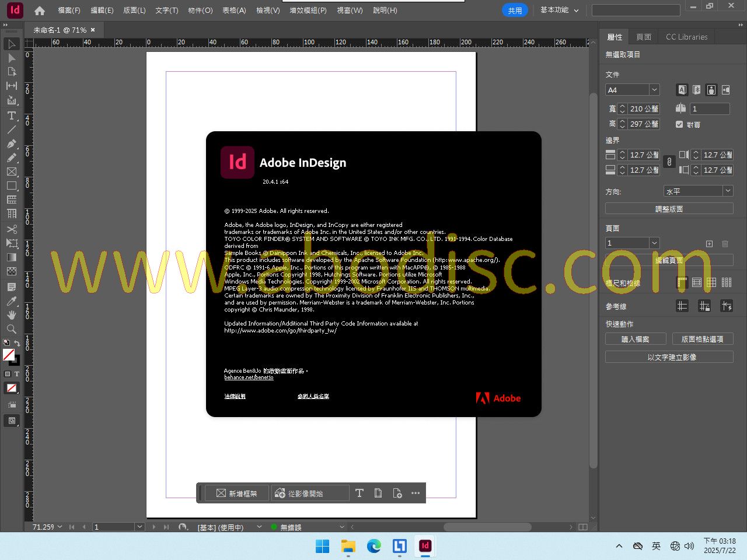Image resolution: width=747 pixels, height=560 pixels.
Task: Toggle show guides icon
Action: (x=682, y=306)
